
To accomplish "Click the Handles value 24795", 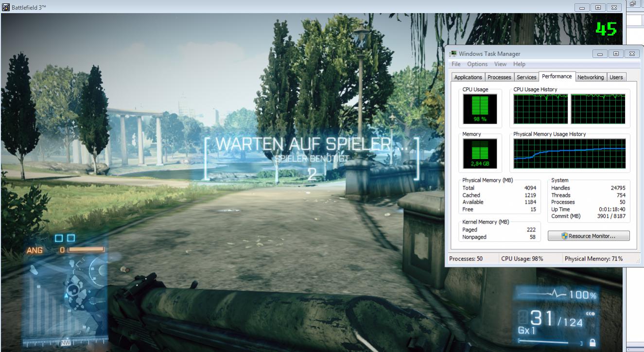I will [x=618, y=188].
